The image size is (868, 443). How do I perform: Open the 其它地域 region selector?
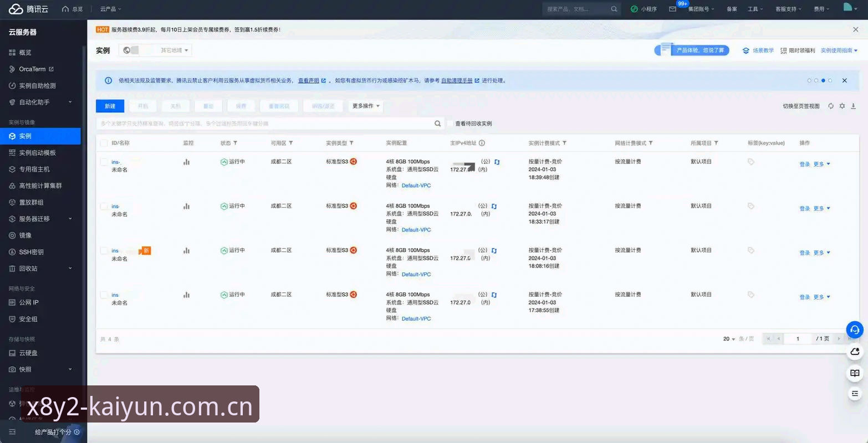pos(155,50)
